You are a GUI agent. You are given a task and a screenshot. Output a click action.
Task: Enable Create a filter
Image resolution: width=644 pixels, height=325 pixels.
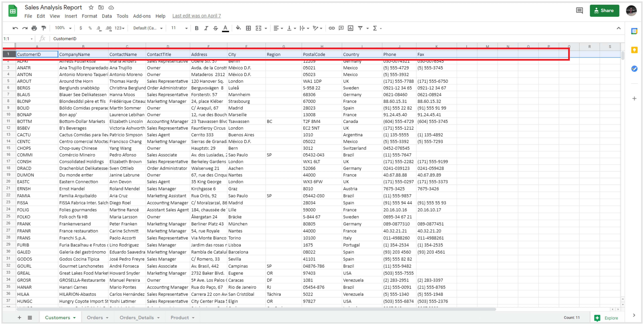[360, 28]
